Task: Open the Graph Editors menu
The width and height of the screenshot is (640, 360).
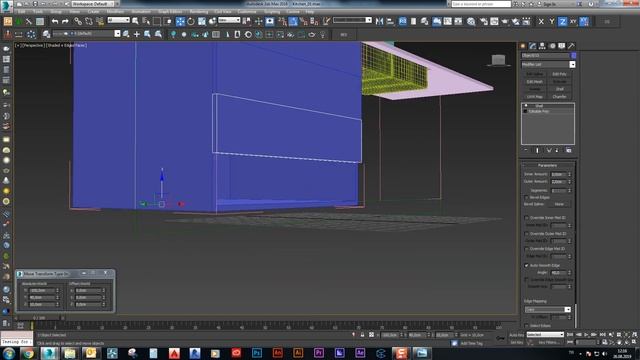Action: click(170, 12)
